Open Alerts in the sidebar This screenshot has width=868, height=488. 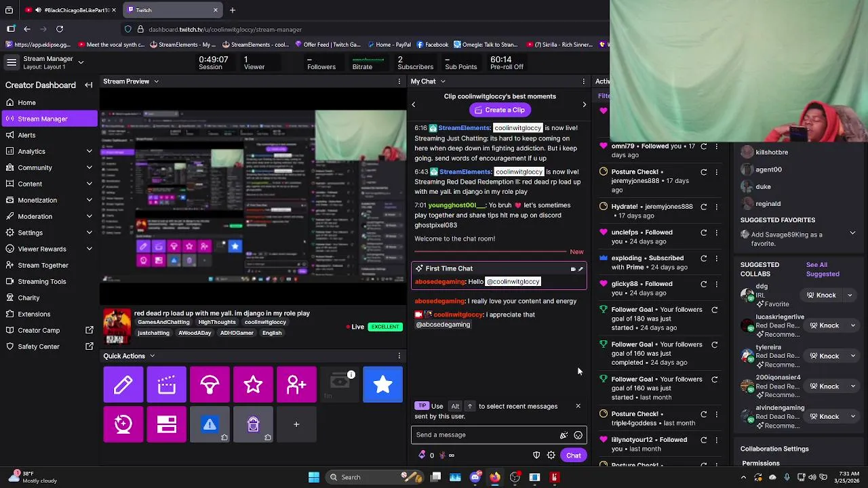(x=49, y=135)
